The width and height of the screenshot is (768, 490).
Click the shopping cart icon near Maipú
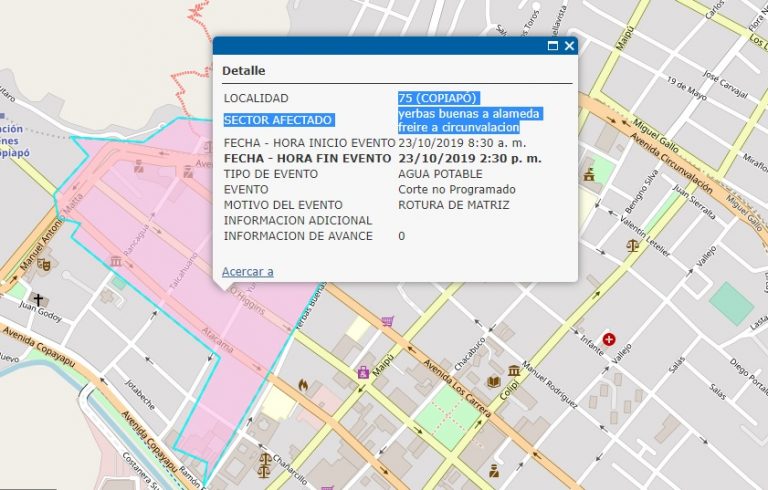[x=387, y=321]
